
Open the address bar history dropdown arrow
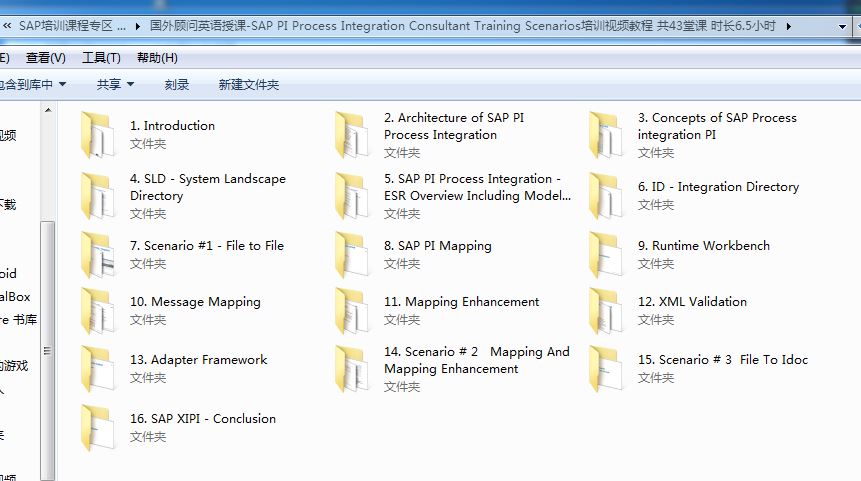(842, 26)
